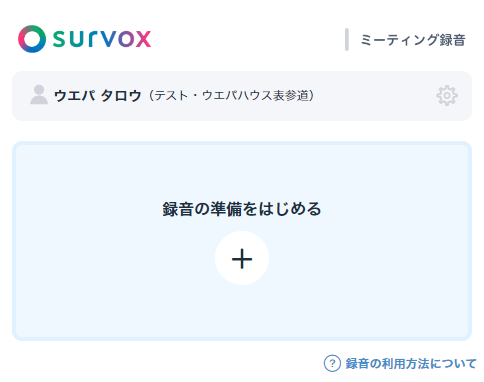Image resolution: width=484 pixels, height=382 pixels.
Task: Click the green s letter in survox logo
Action: pos(60,39)
